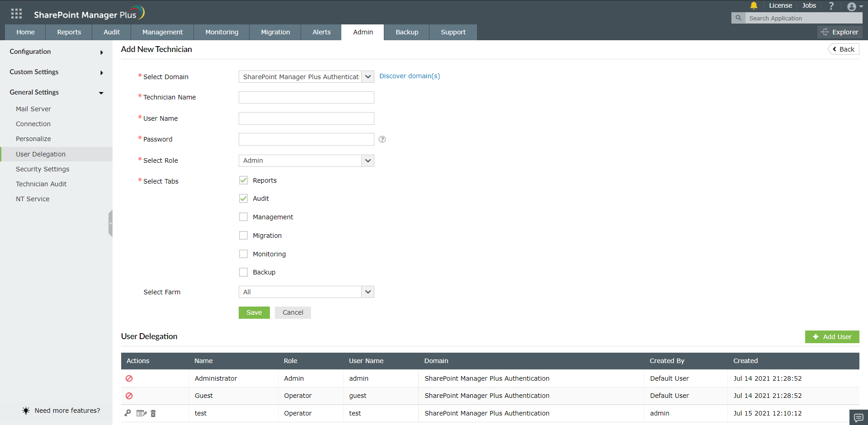
Task: Focus the Search Application box
Action: click(x=803, y=18)
